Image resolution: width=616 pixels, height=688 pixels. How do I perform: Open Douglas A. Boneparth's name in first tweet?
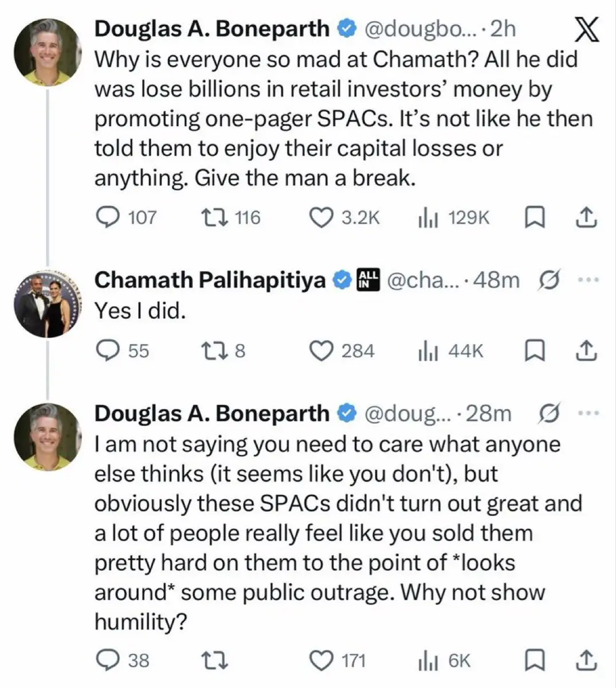tap(211, 29)
